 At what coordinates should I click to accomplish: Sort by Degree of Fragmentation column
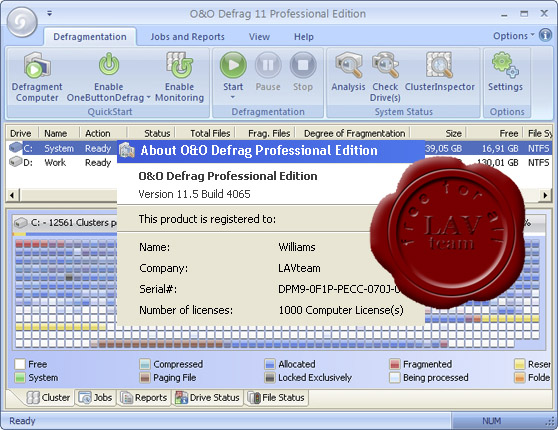coord(353,133)
